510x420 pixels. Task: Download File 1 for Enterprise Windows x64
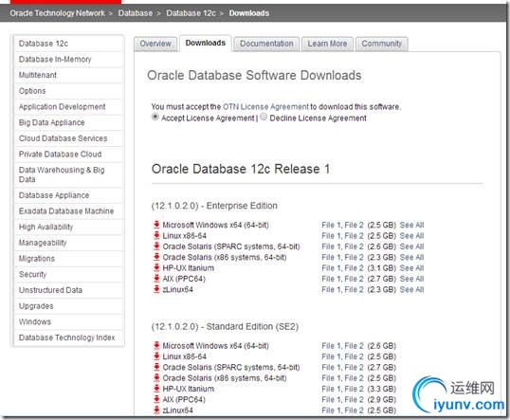[331, 225]
